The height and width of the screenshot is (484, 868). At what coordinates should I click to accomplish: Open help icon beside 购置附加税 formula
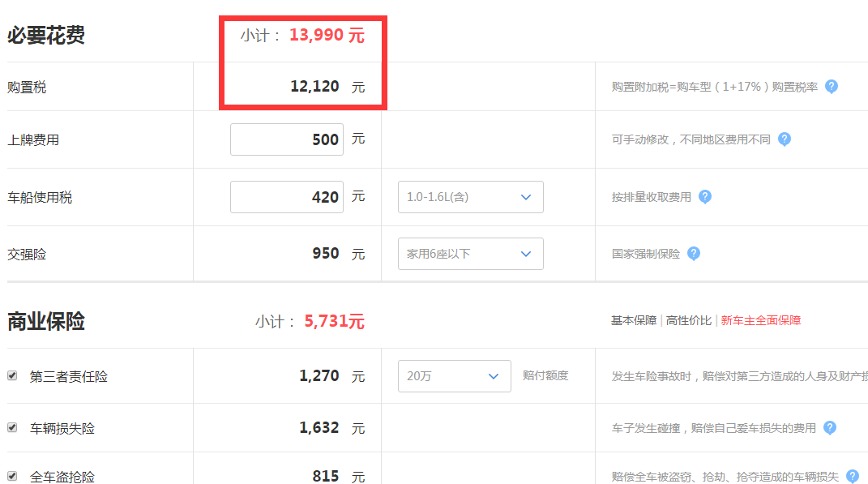831,87
